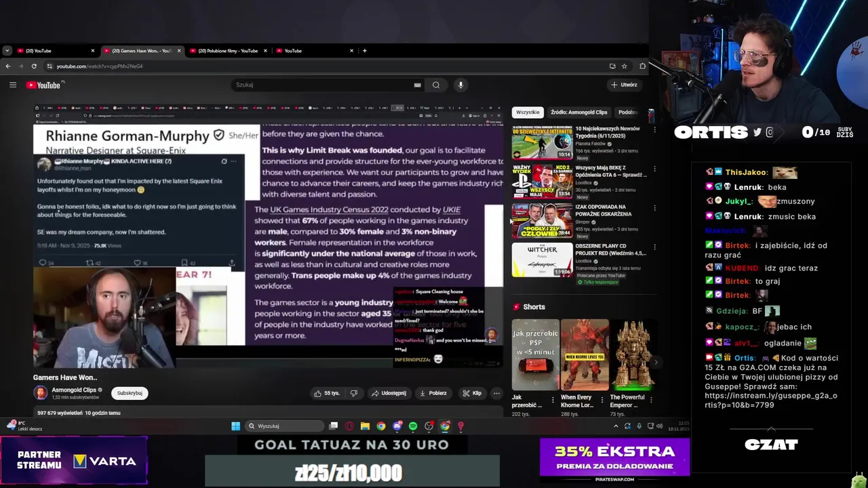Open options menu for Jak przerobić short
868x488 pixels.
(x=553, y=399)
